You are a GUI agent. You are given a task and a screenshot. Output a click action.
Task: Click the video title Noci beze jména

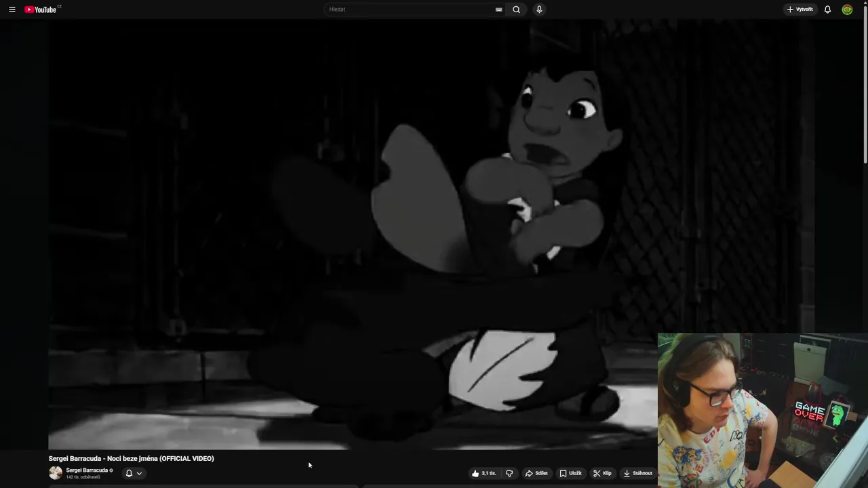(132, 459)
